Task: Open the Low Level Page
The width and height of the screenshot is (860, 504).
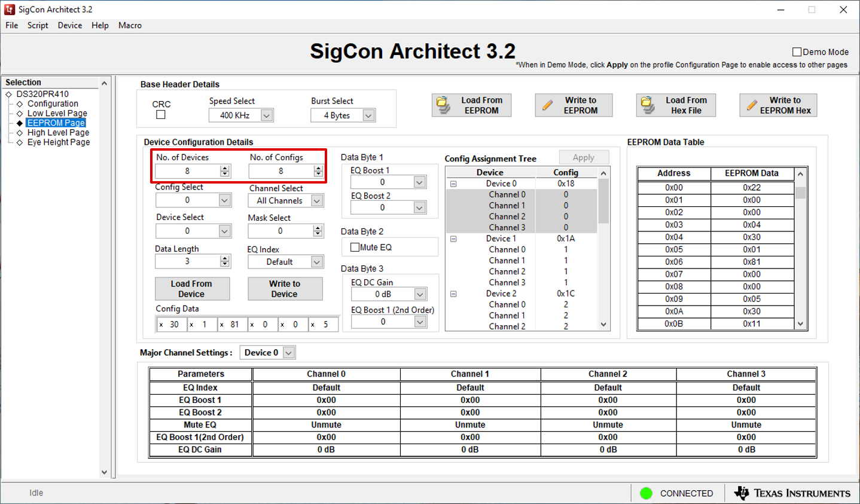Action: pos(57,113)
